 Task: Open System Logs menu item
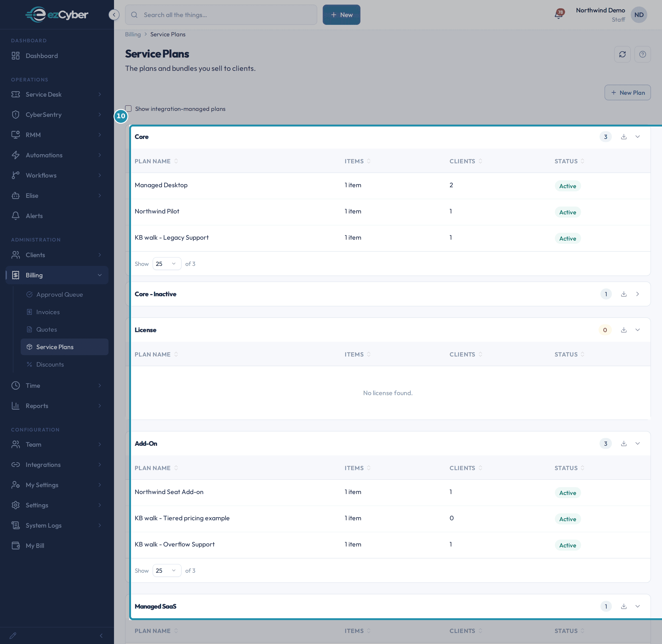click(57, 525)
